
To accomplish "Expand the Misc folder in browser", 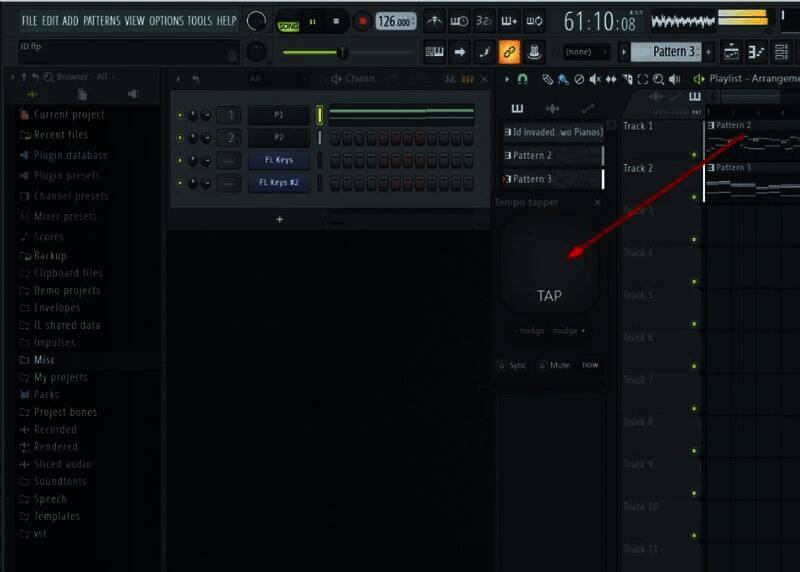I will coord(44,360).
